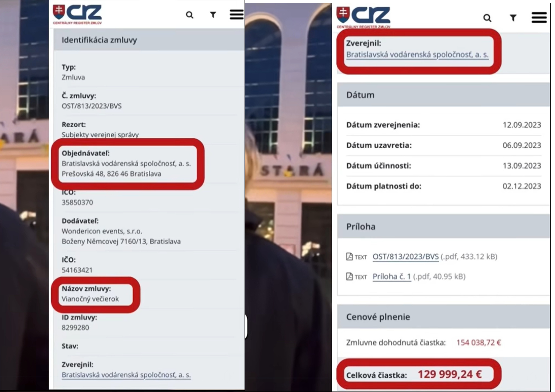
Task: Click the search icon in left panel header
Action: pos(190,15)
